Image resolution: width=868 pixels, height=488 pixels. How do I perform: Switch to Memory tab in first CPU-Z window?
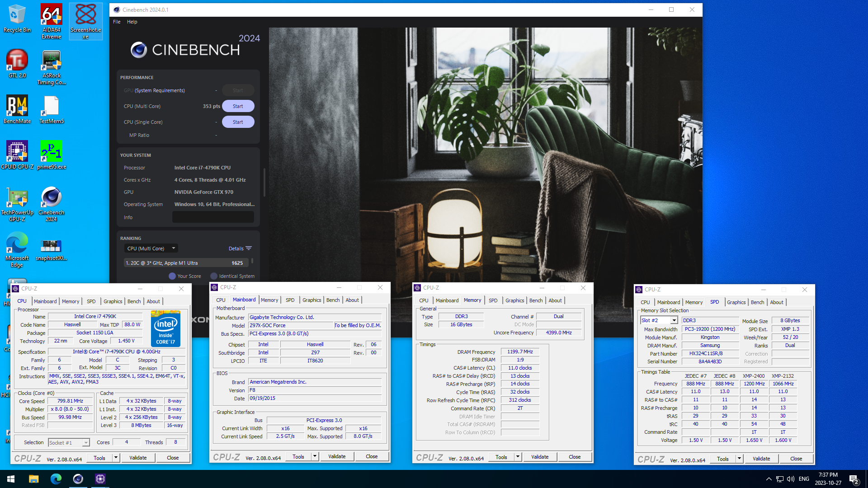coord(71,301)
